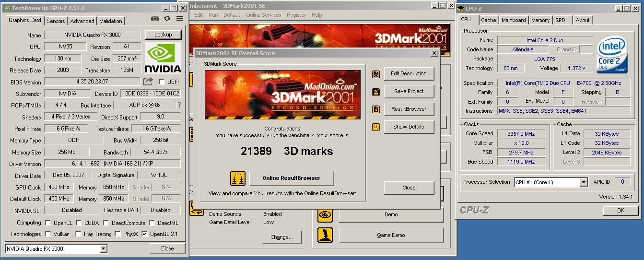Click the GPU-Z refresh icon

167,19
